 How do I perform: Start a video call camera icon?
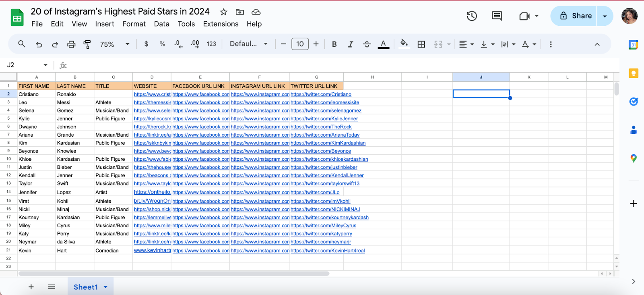(x=524, y=16)
